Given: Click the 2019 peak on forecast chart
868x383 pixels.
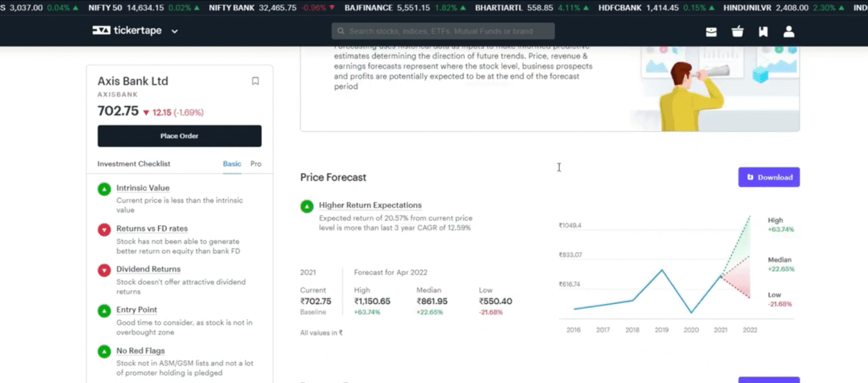Looking at the screenshot, I should tap(662, 270).
